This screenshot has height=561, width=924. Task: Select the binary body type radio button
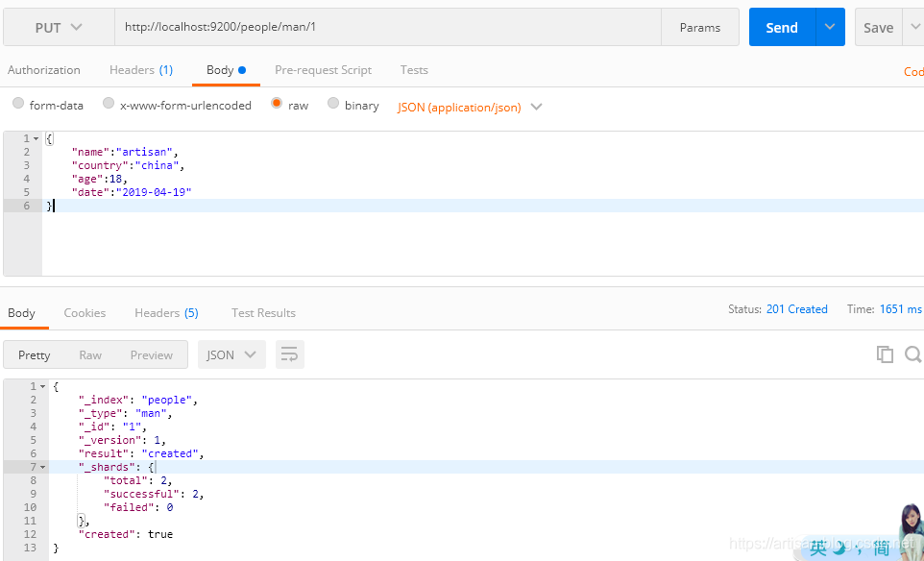[x=334, y=105]
